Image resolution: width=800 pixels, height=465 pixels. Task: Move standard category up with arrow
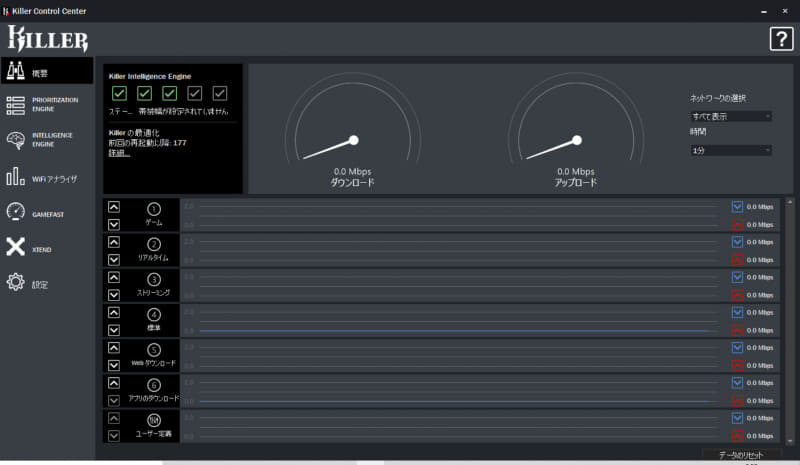(114, 312)
